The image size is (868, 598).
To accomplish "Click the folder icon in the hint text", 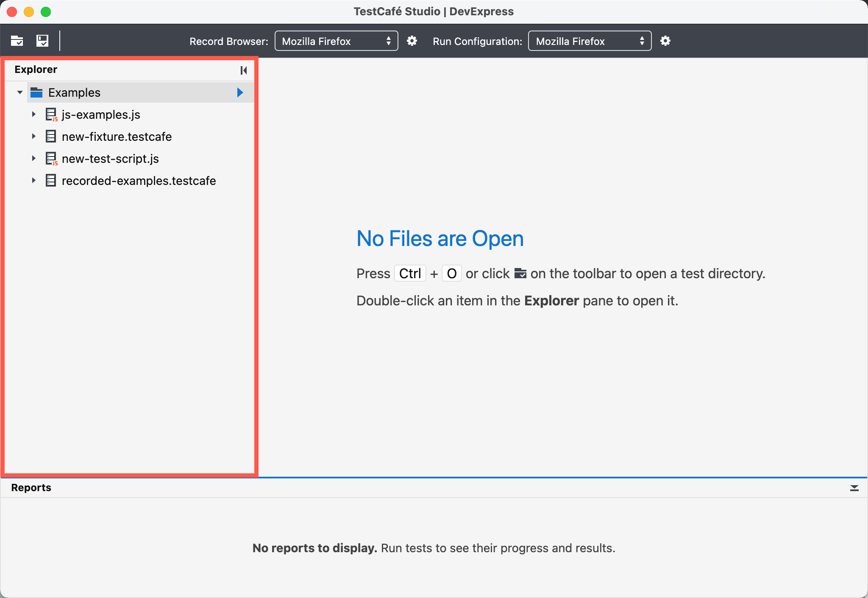I will 520,274.
